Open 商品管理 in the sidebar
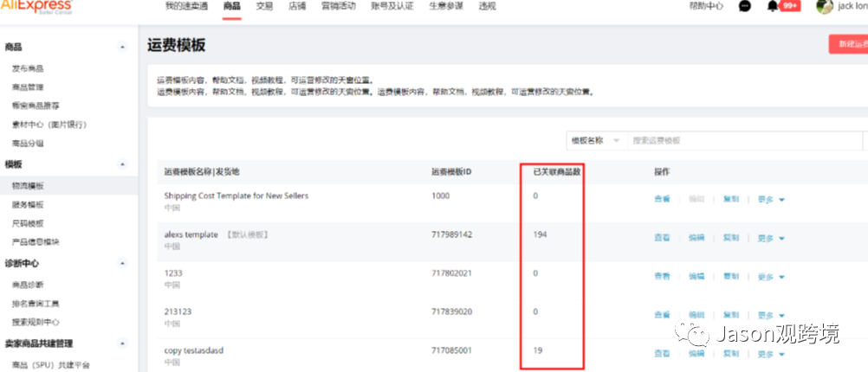The height and width of the screenshot is (372, 868). (x=28, y=87)
